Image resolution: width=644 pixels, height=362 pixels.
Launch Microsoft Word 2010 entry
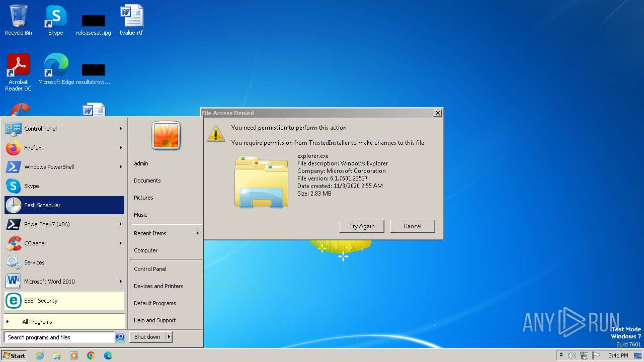pyautogui.click(x=64, y=282)
